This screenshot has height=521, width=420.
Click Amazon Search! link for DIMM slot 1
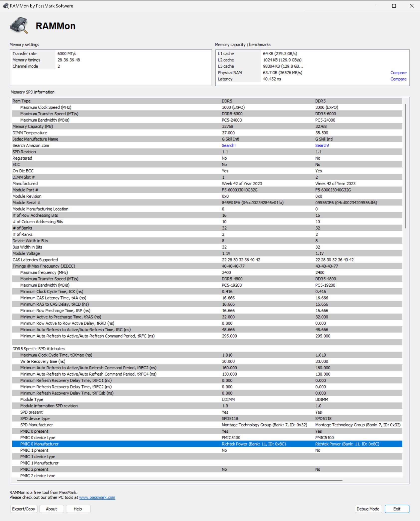click(229, 145)
